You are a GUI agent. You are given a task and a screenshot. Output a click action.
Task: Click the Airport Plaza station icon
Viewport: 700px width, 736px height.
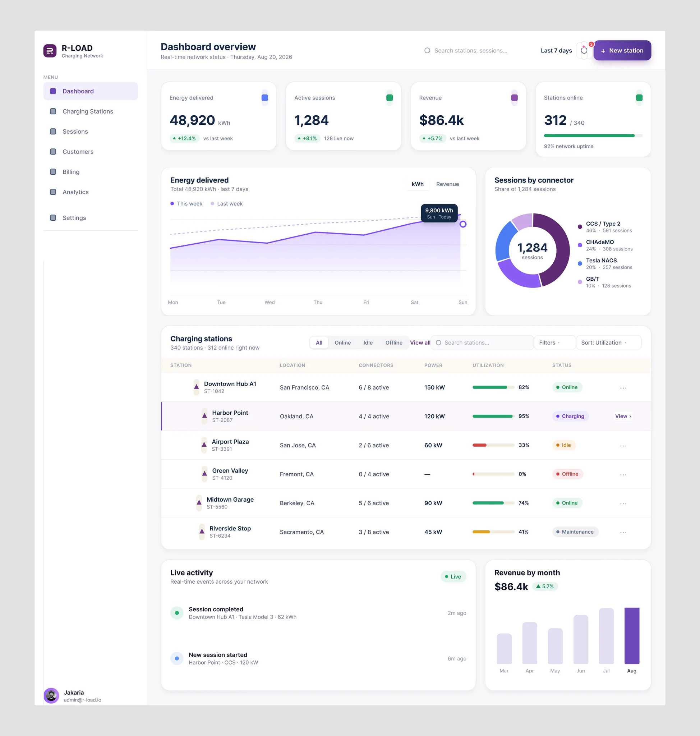pos(204,445)
